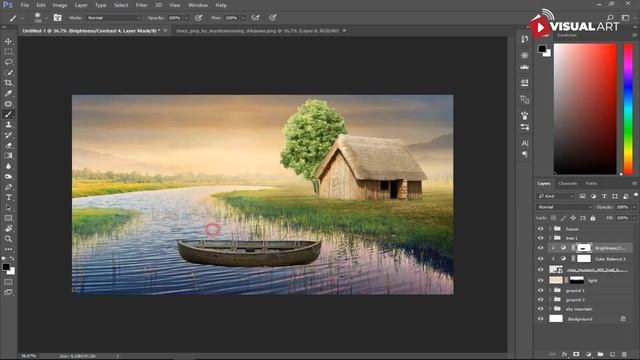Create new fill or adjustment layer
This screenshot has width=640, height=360.
point(588,354)
